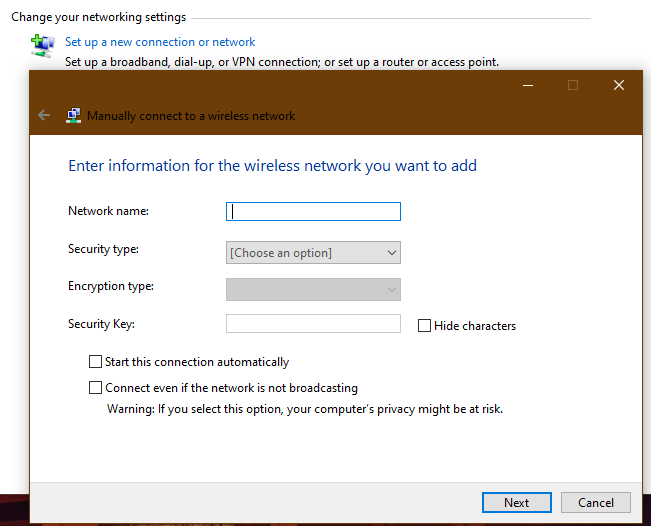The width and height of the screenshot is (651, 526).
Task: Click the Start this connection automatically label
Action: (x=197, y=362)
